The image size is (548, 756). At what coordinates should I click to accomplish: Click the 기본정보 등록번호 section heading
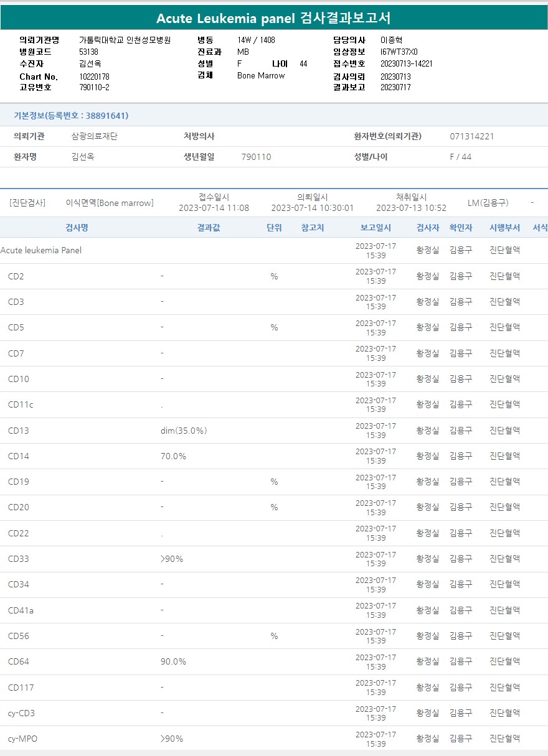tap(71, 116)
